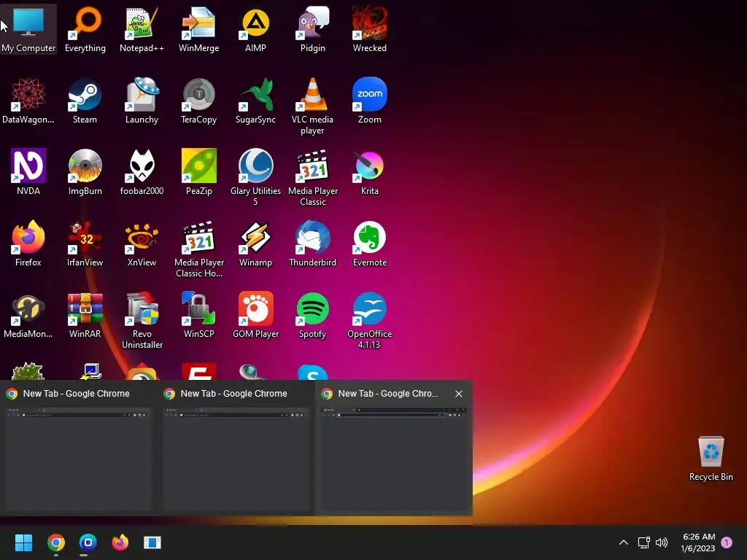Select Glary Utilities 5 shortcut
Image resolution: width=747 pixels, height=560 pixels.
256,178
